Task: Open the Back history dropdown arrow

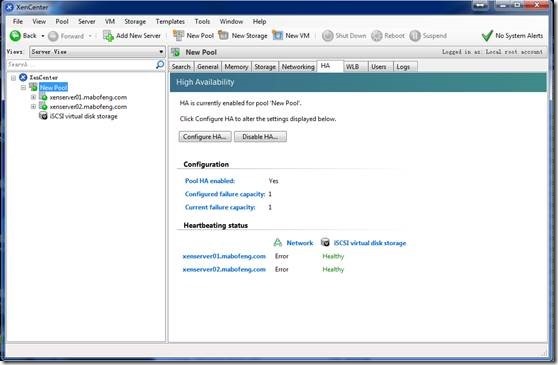Action: point(43,36)
